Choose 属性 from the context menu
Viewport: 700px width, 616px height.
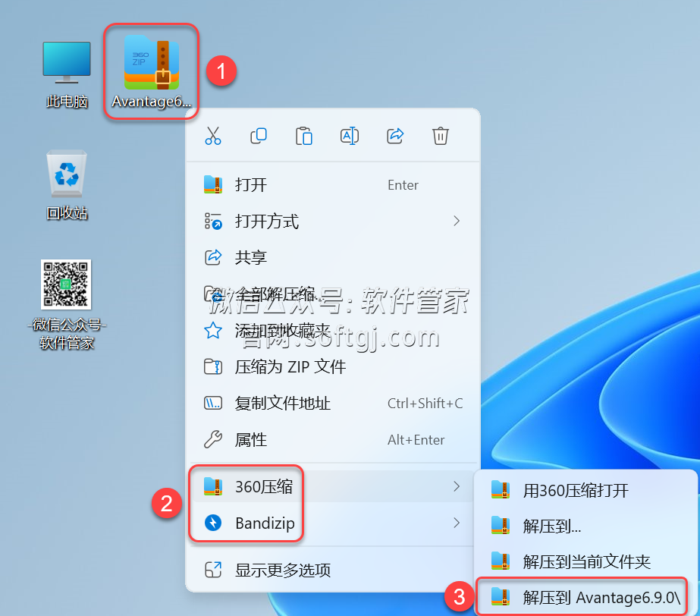[333, 440]
